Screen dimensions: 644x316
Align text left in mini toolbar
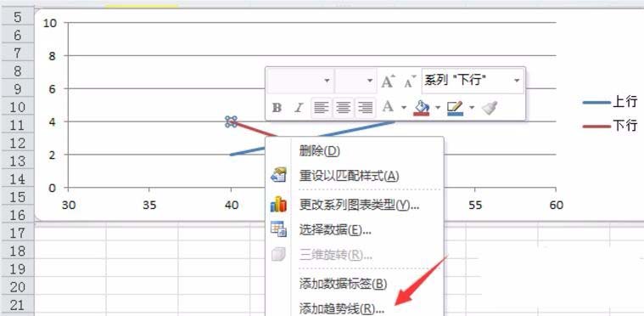click(322, 108)
